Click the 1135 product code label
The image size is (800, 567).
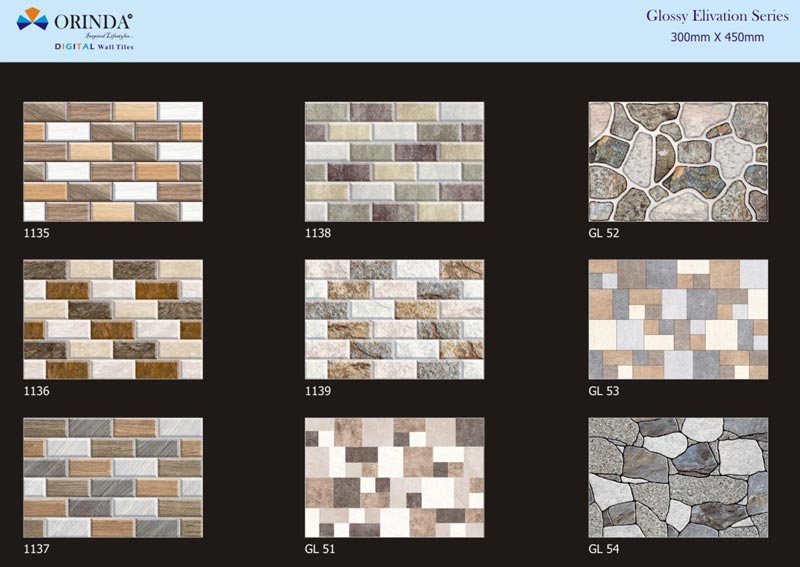coord(36,233)
